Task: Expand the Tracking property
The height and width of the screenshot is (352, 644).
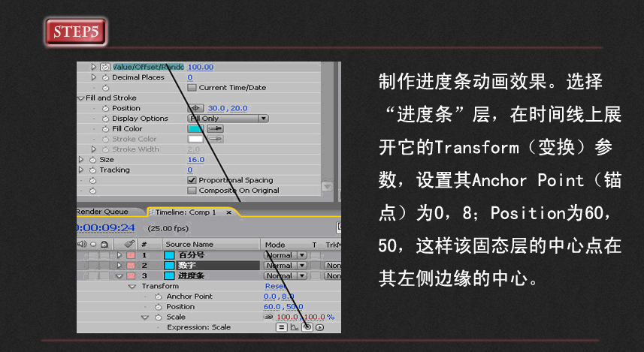Action: pyautogui.click(x=81, y=170)
